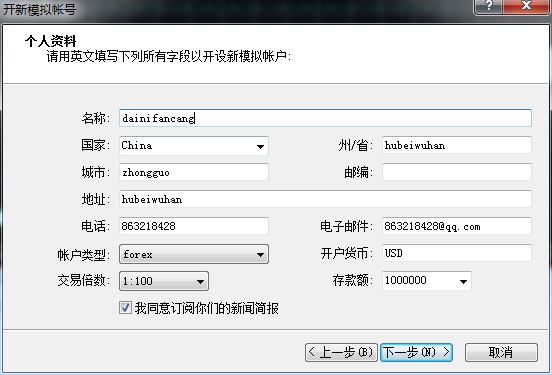
Task: Click the empty 邮编 postal code field
Action: 457,172
